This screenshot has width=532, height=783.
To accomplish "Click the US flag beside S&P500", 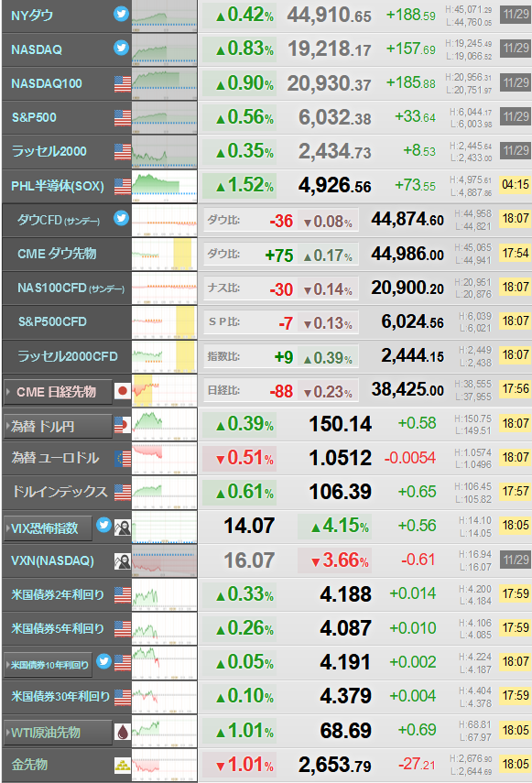I will (123, 117).
